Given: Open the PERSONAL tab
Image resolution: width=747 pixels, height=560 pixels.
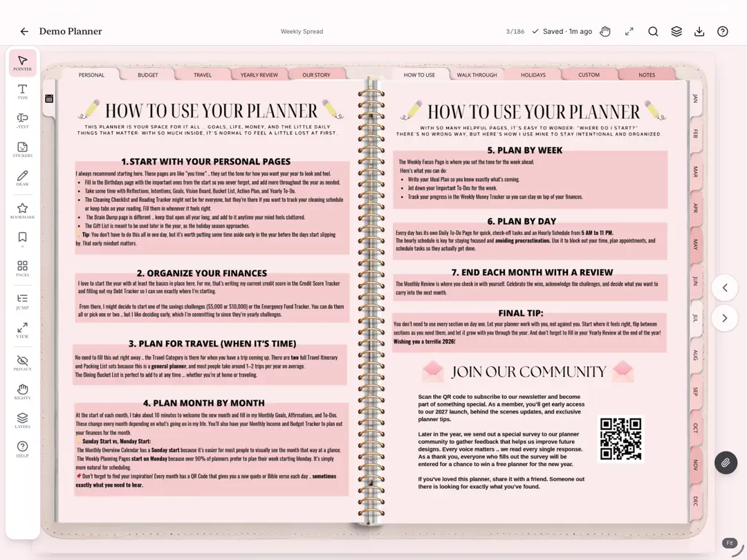Looking at the screenshot, I should (91, 75).
